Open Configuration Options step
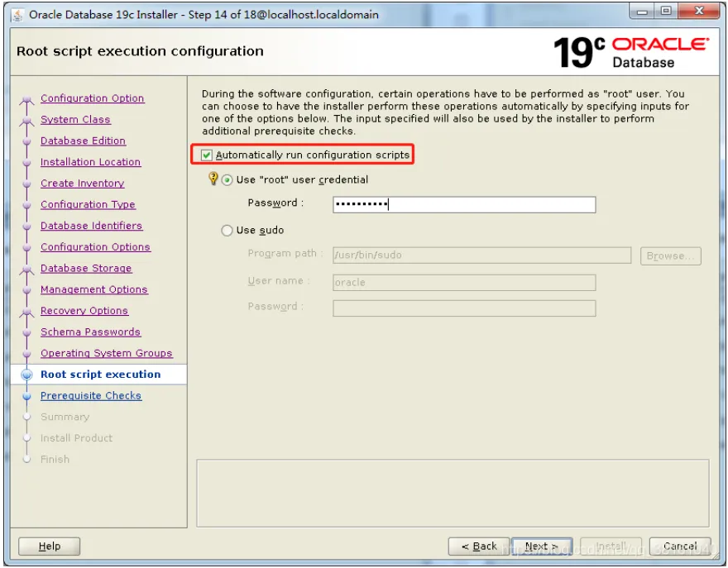This screenshot has height=568, width=728. (x=96, y=247)
